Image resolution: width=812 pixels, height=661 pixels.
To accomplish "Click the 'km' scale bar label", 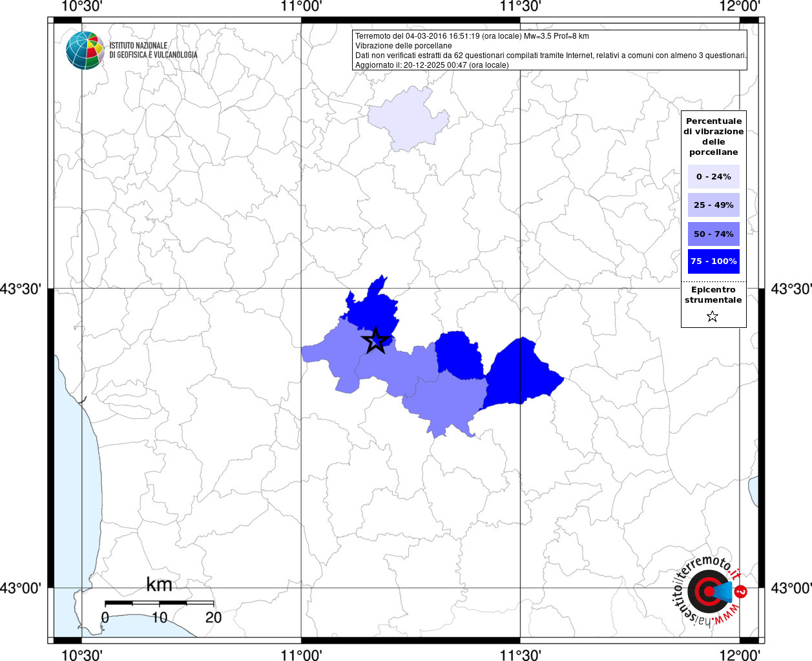I will click(159, 584).
